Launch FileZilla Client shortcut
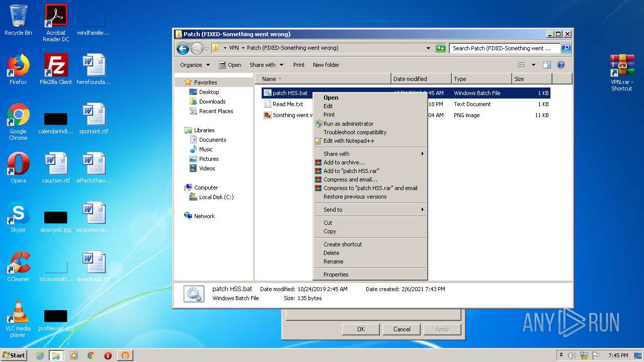This screenshot has height=362, width=644. (56, 69)
